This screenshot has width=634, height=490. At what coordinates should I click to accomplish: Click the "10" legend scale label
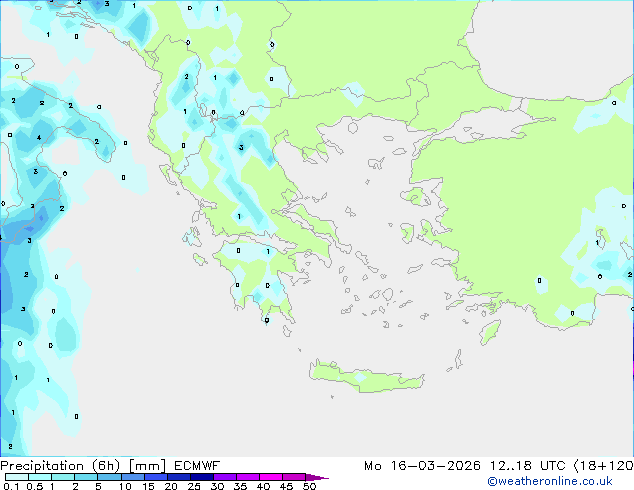[125, 486]
